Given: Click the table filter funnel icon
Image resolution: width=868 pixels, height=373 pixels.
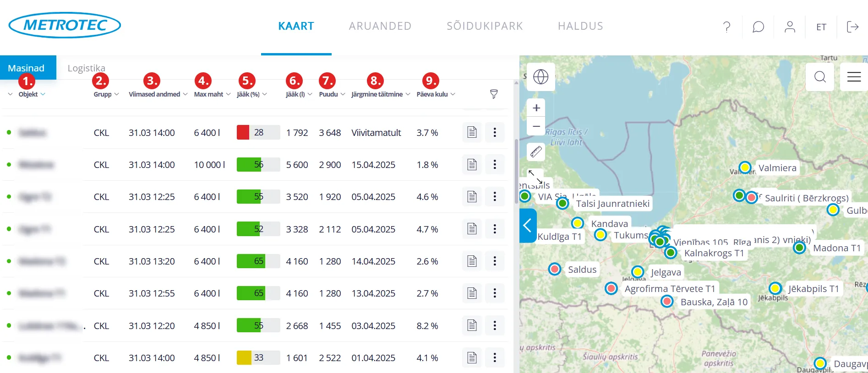Looking at the screenshot, I should tap(494, 94).
